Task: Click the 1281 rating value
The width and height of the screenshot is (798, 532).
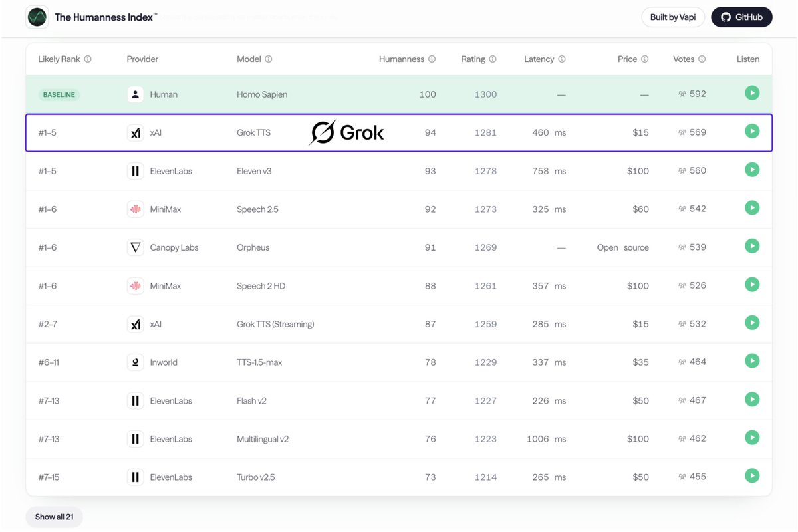Action: tap(485, 132)
